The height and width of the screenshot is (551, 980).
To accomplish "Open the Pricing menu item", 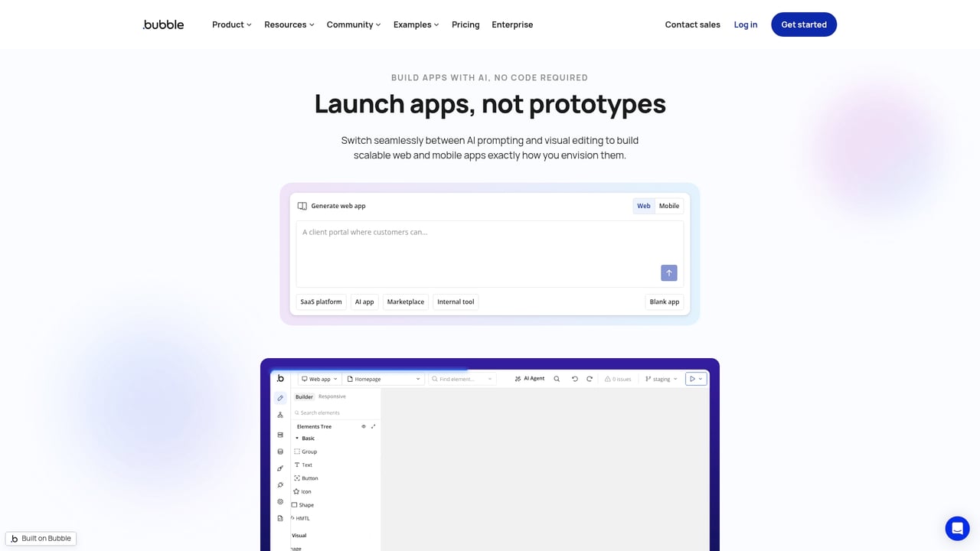I will [465, 24].
